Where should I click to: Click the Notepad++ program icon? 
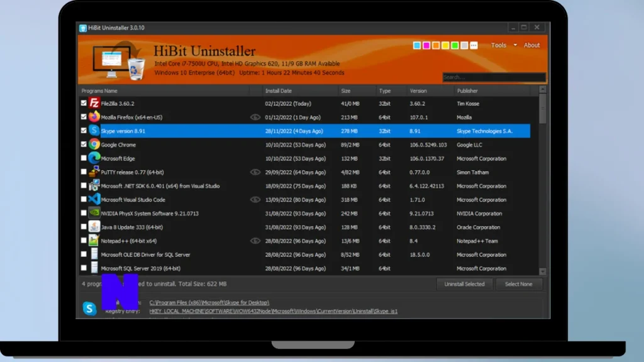pyautogui.click(x=94, y=241)
